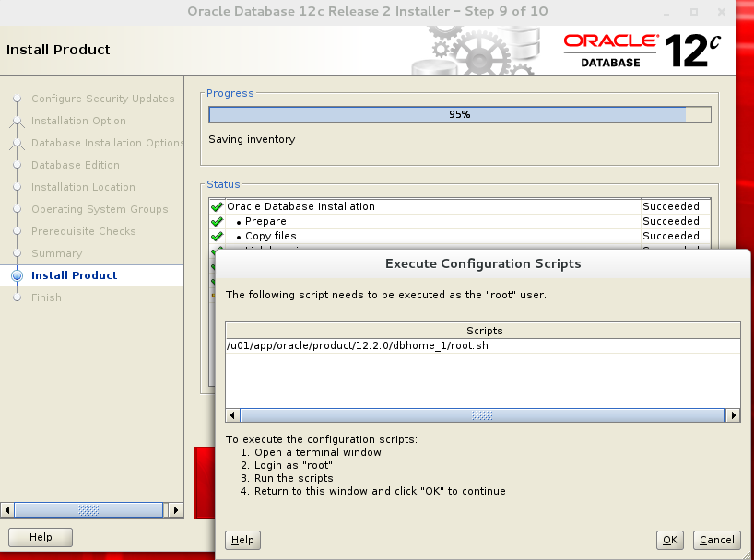Image resolution: width=754 pixels, height=560 pixels.
Task: Click the right arrow of the dialog scrollbar
Action: [733, 415]
